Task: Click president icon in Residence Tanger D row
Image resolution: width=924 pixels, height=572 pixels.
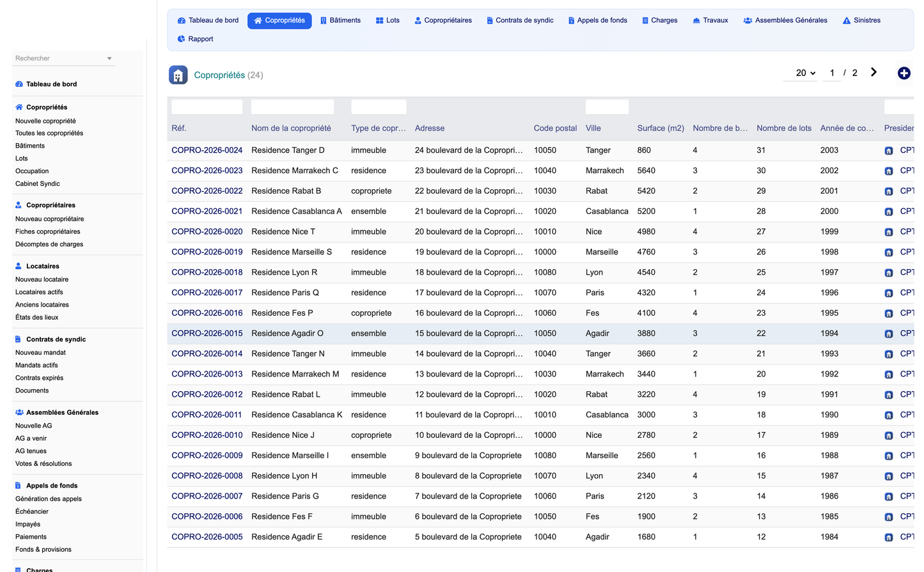Action: point(889,151)
